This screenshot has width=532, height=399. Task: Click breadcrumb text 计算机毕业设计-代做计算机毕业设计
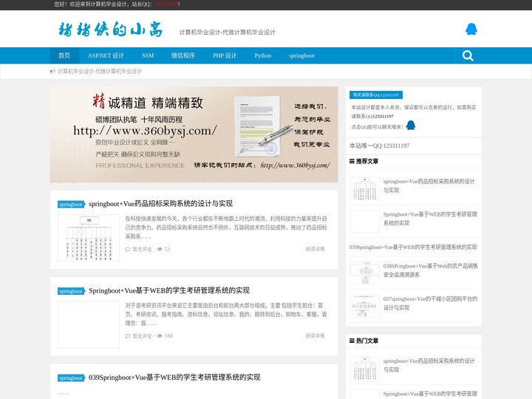click(x=100, y=72)
